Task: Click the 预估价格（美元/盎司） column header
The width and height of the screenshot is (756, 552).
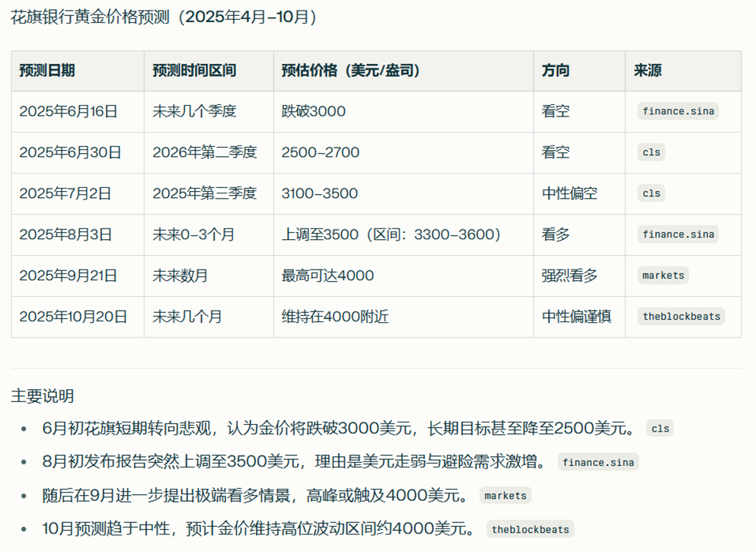Action: pyautogui.click(x=351, y=71)
